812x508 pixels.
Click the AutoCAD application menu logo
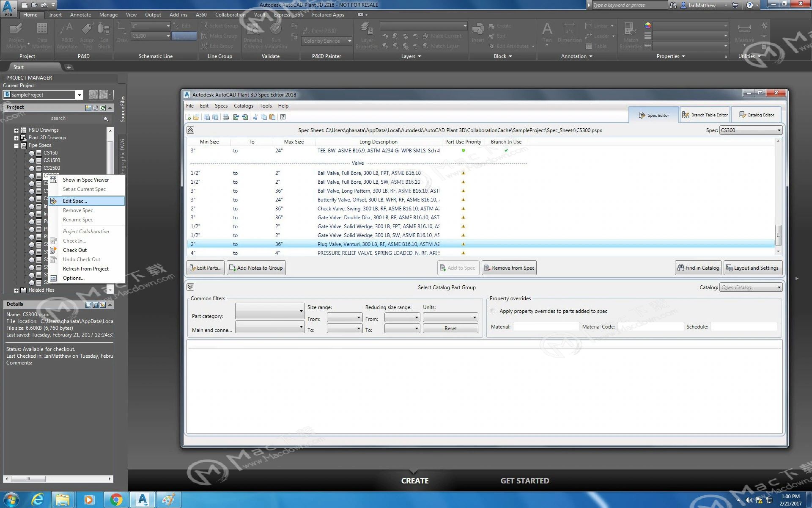click(x=8, y=8)
